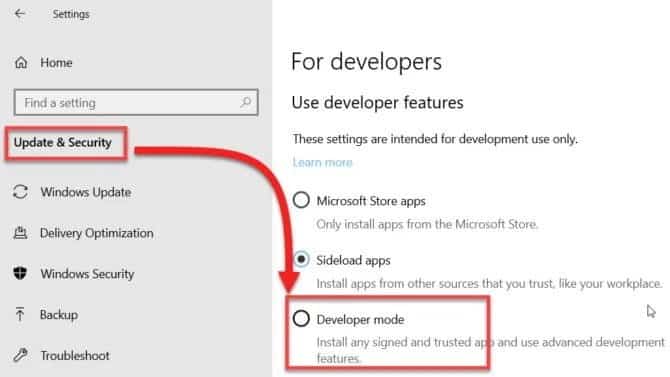Click the Windows Security shield icon
The width and height of the screenshot is (670, 377).
point(20,273)
